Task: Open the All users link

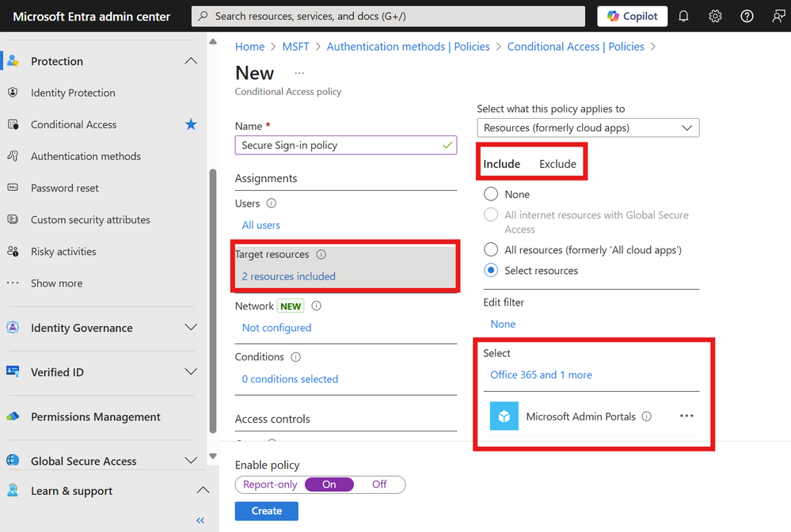Action: [x=261, y=225]
